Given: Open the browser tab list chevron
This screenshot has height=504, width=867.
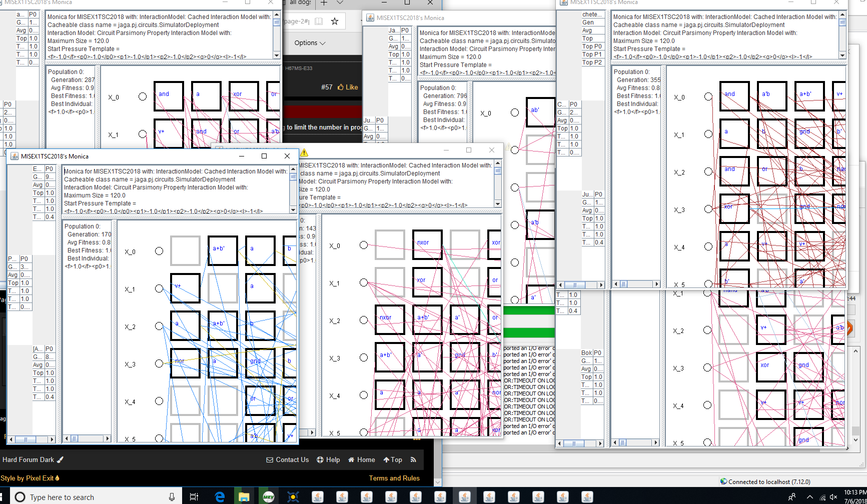Looking at the screenshot, I should pyautogui.click(x=340, y=3).
